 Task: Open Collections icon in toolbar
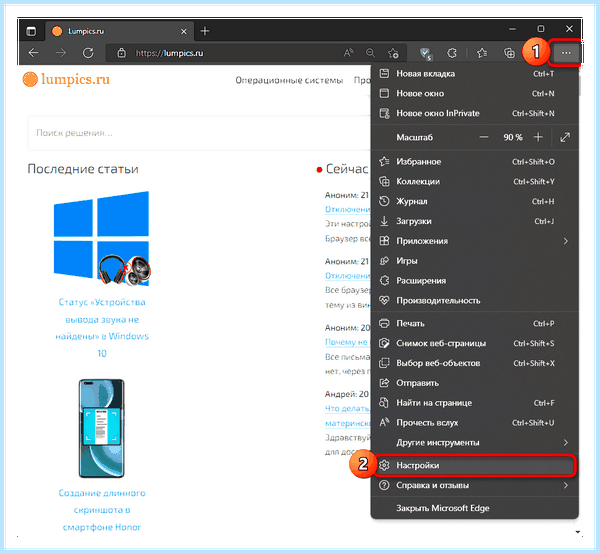[x=509, y=53]
